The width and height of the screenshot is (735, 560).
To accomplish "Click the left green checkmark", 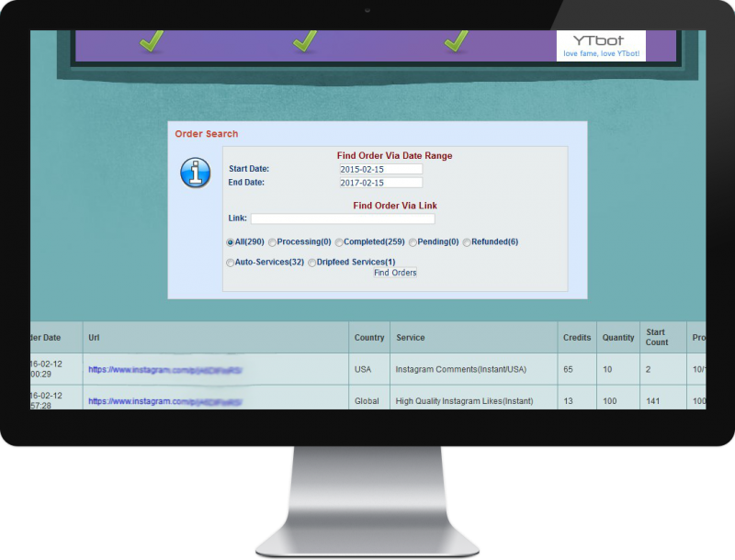I will 153,41.
